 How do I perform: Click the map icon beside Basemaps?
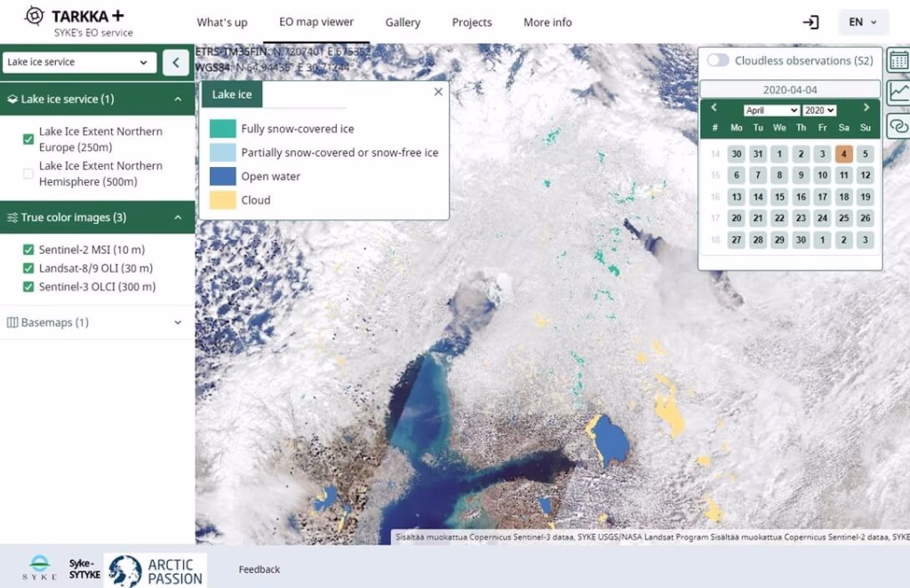[x=12, y=322]
